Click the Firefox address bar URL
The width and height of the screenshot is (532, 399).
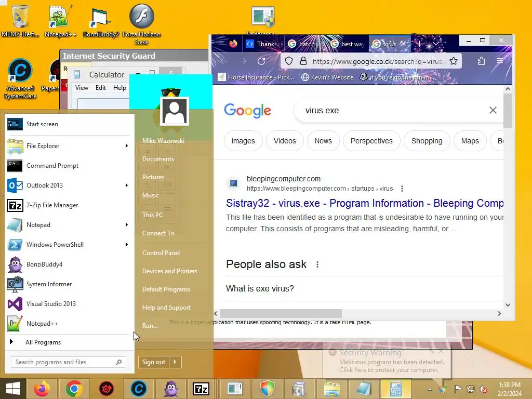point(378,61)
